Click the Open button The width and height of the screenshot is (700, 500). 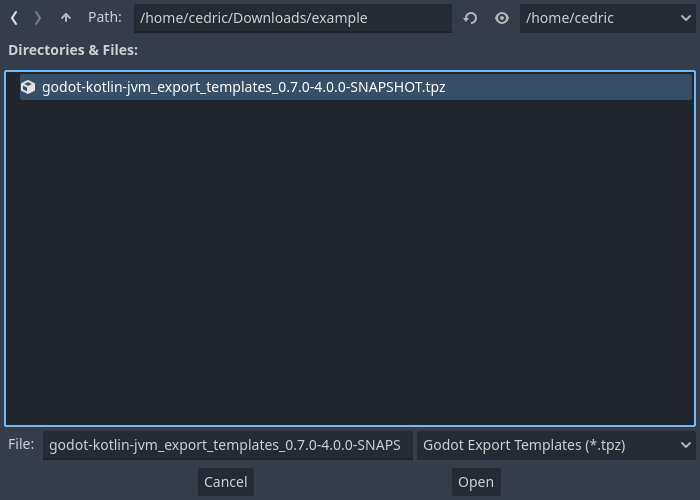pos(476,482)
